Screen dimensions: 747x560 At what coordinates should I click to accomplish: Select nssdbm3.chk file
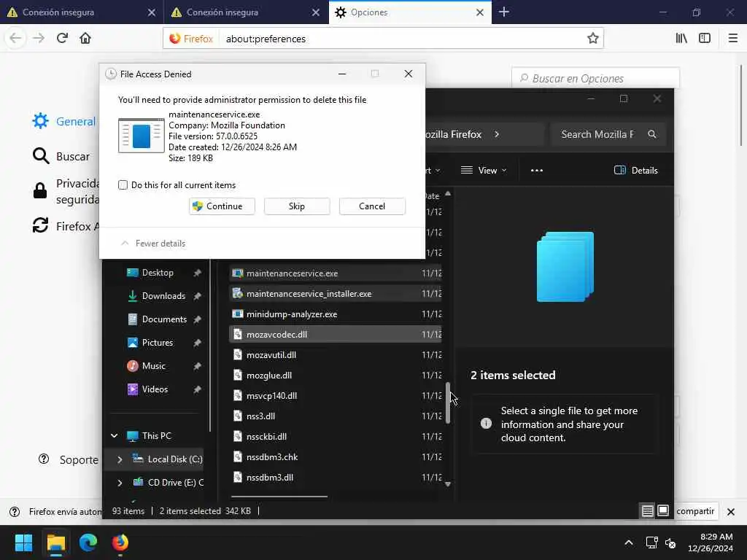coord(336,457)
